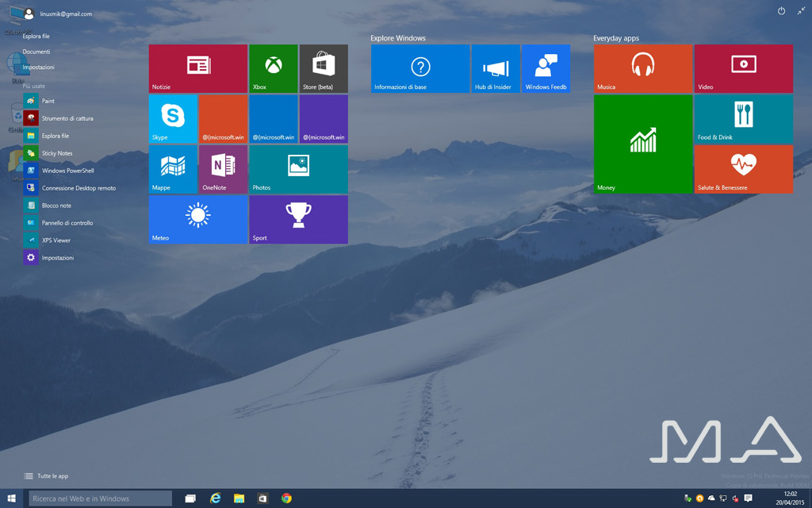Expand Tutte le app list
This screenshot has height=508, width=812.
point(46,476)
